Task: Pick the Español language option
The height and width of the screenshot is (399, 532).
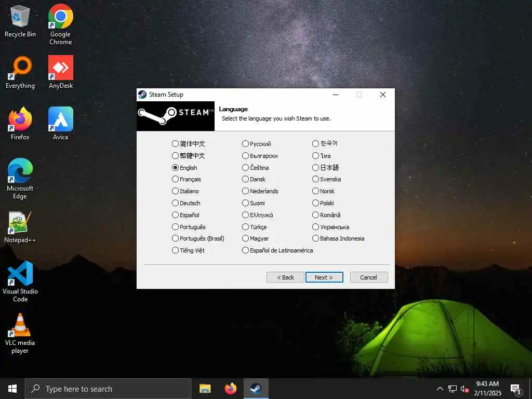Action: (185, 215)
